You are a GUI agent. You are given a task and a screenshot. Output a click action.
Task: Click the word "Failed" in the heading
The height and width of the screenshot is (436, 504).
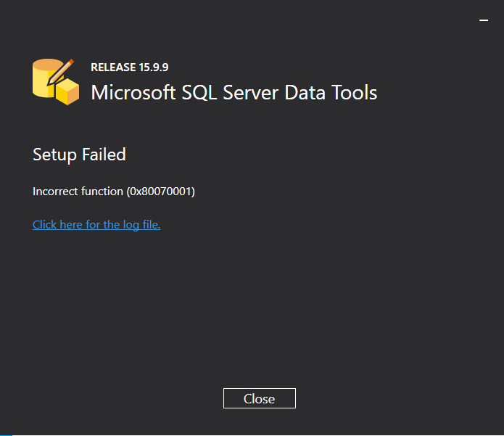pyautogui.click(x=104, y=155)
